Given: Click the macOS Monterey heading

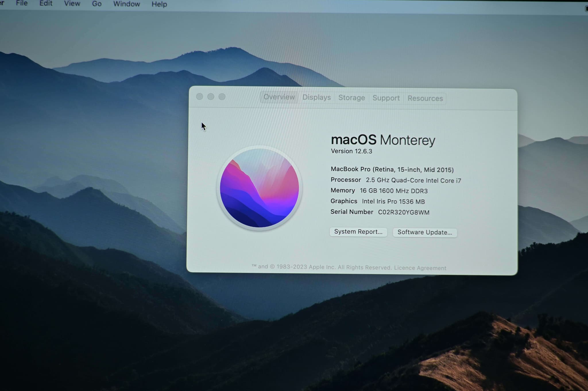Looking at the screenshot, I should tap(383, 140).
